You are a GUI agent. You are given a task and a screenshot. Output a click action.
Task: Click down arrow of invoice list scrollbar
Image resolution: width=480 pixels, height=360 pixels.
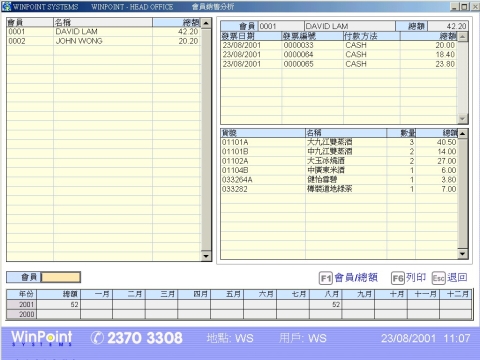pyautogui.click(x=462, y=118)
